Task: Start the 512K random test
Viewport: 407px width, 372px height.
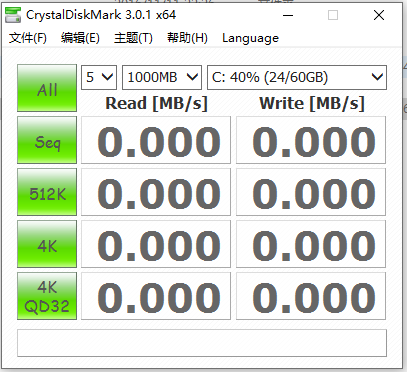Action: point(47,192)
